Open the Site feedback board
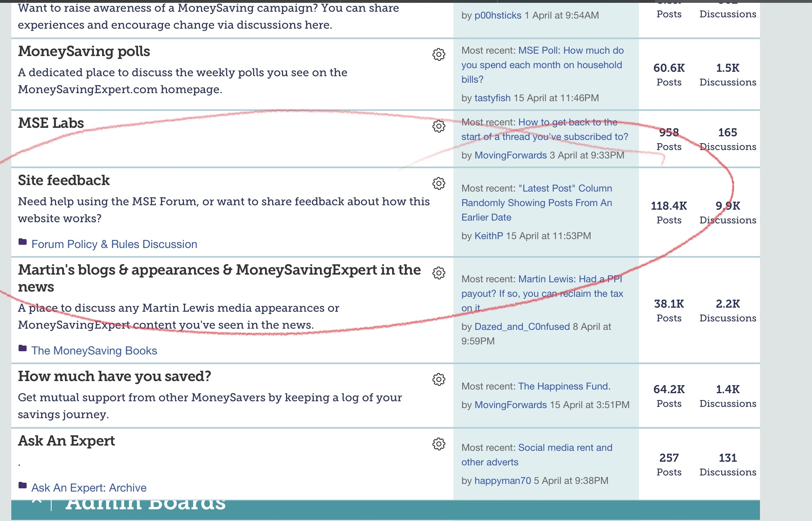This screenshot has height=521, width=812. point(64,180)
